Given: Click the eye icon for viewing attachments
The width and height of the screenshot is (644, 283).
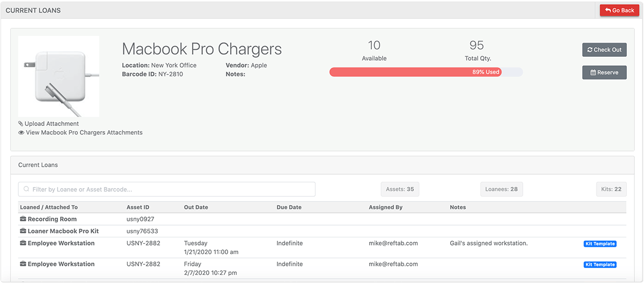Looking at the screenshot, I should click(21, 132).
